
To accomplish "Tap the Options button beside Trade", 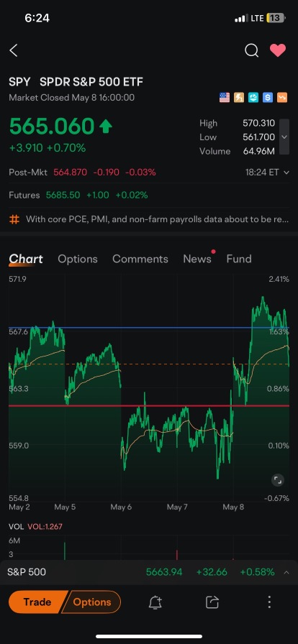I will (x=92, y=602).
